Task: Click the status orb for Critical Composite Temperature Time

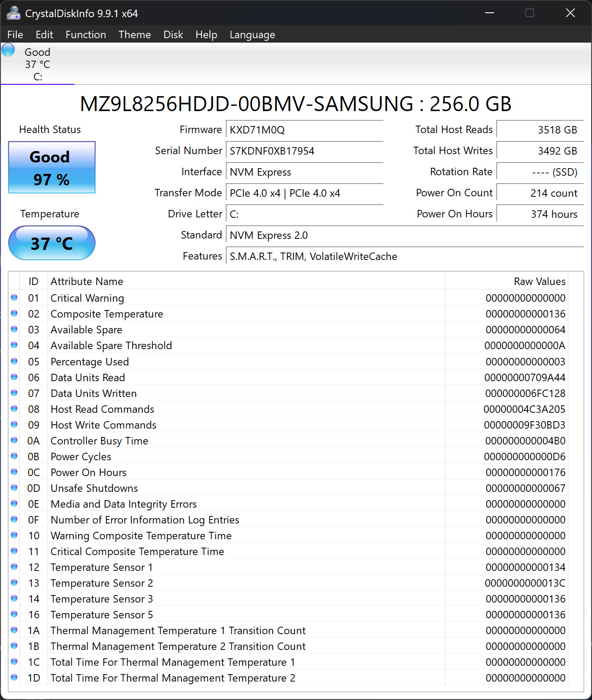Action: pyautogui.click(x=14, y=551)
